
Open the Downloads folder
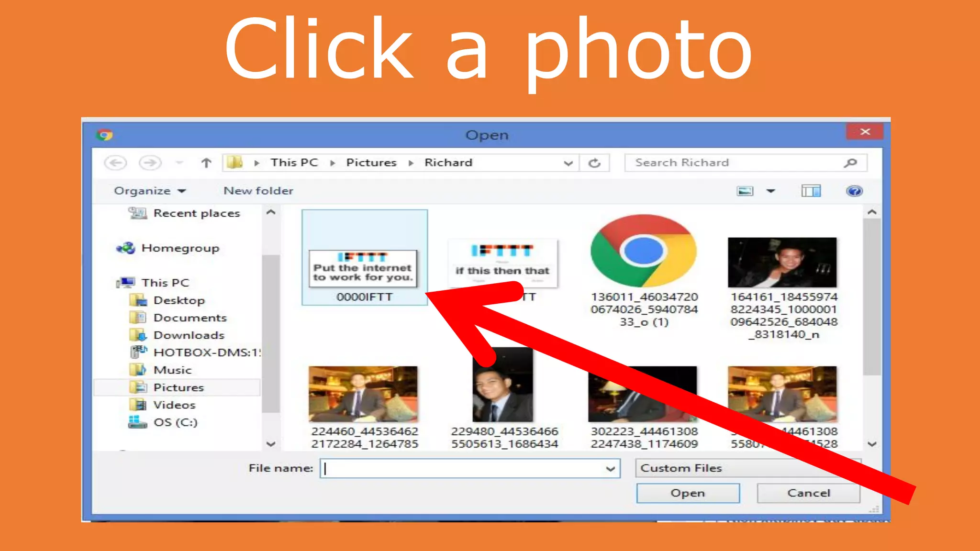(x=189, y=335)
